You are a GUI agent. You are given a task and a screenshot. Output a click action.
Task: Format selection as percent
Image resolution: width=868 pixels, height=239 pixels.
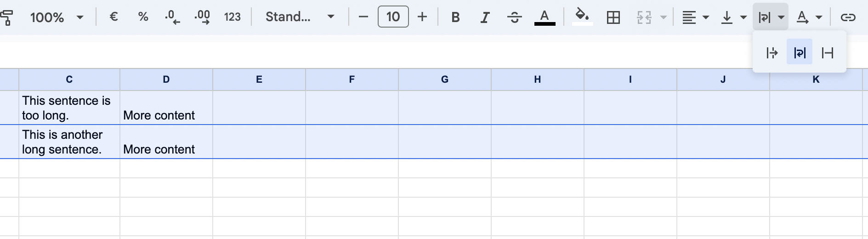[x=143, y=17]
